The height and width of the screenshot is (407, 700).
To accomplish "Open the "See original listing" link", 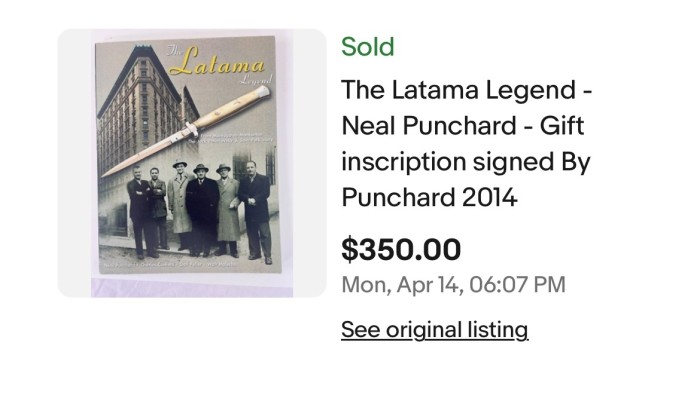I will [434, 330].
